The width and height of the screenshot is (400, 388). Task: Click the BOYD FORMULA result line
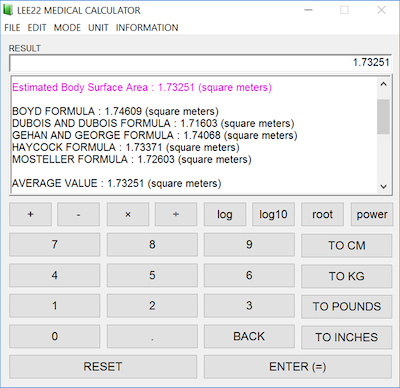coord(115,111)
